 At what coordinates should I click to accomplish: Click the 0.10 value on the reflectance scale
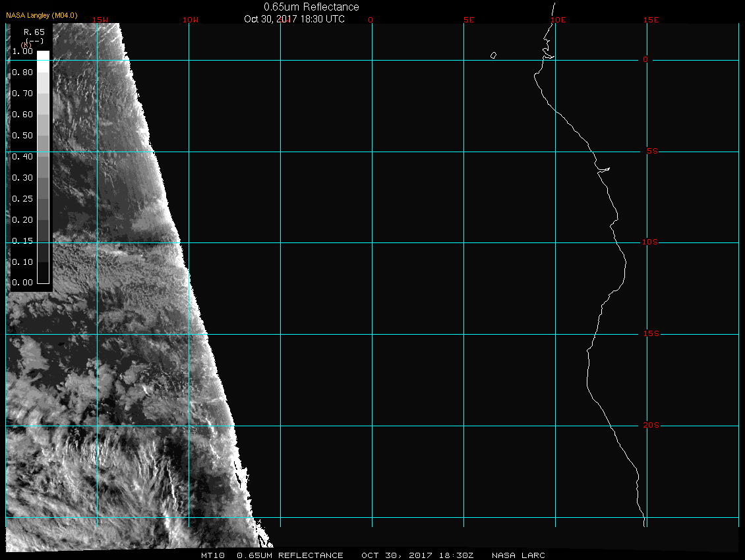point(22,262)
